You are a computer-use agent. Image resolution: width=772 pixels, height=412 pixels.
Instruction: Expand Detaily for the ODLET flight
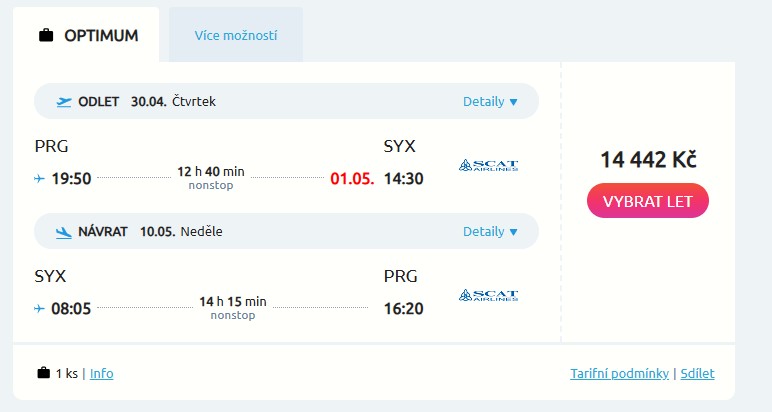pos(490,102)
